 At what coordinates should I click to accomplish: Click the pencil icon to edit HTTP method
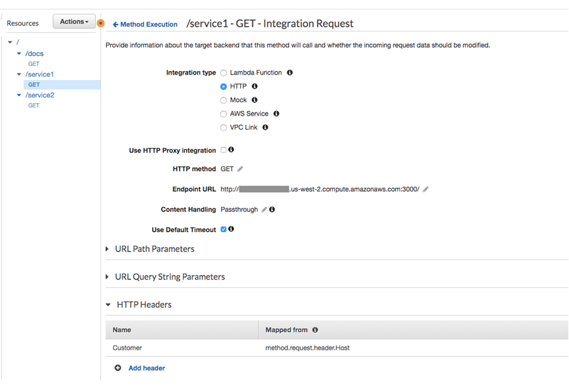pyautogui.click(x=241, y=169)
